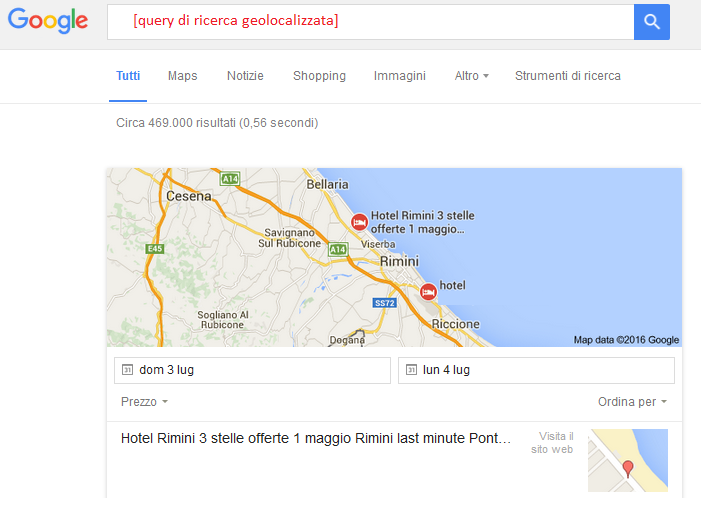Open Hotel Rimini 3 stelle offerte listing

(x=315, y=438)
